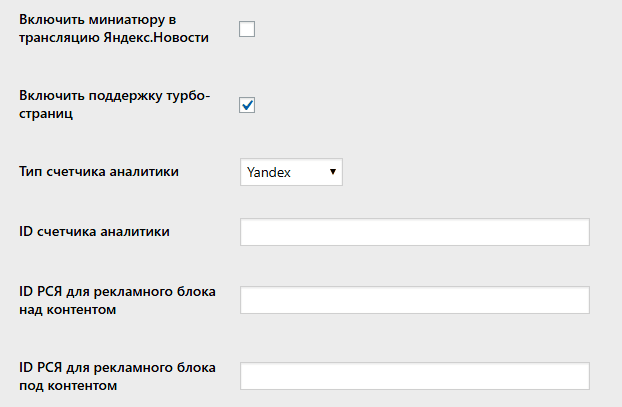Click the label 'Включить миниатюру в трансляцию Яндекс.Новости'
Screen dimensions: 622x407
tap(113, 29)
